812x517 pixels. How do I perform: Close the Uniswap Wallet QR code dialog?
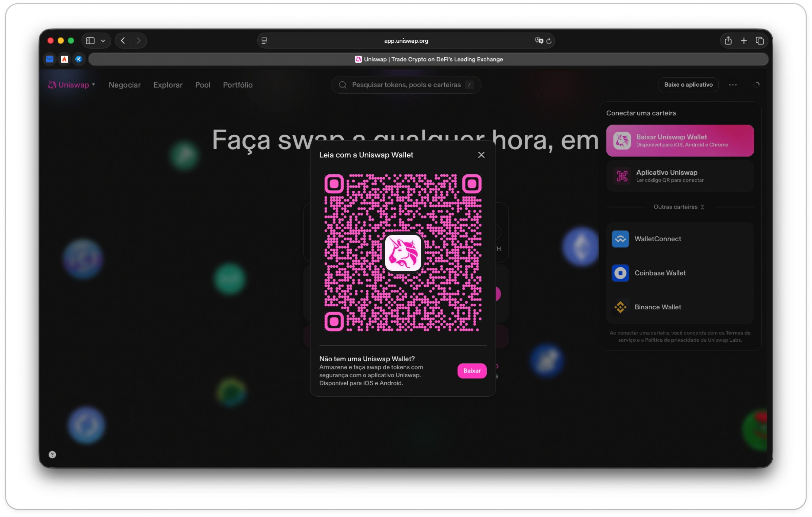(481, 155)
